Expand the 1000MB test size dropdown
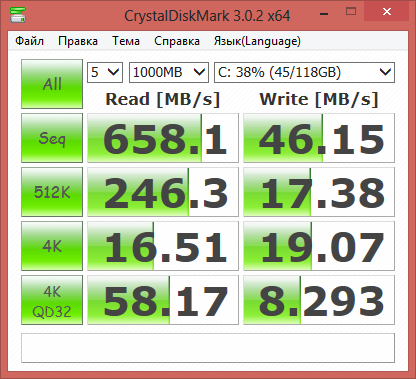 click(x=169, y=72)
